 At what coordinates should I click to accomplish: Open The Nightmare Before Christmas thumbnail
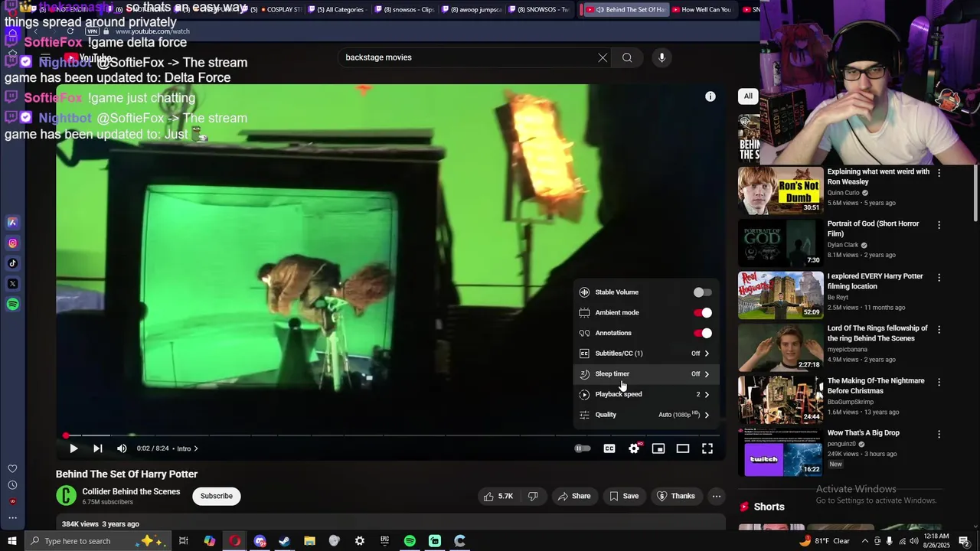point(780,399)
